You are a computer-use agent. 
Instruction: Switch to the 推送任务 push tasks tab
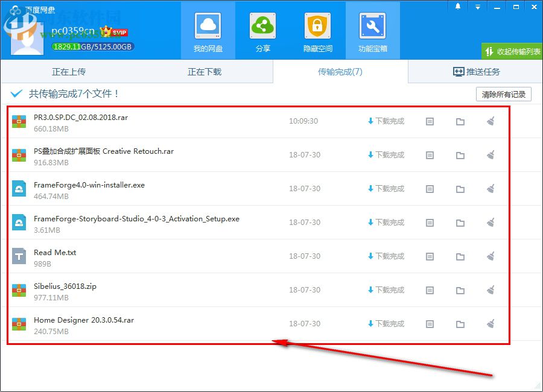point(475,71)
